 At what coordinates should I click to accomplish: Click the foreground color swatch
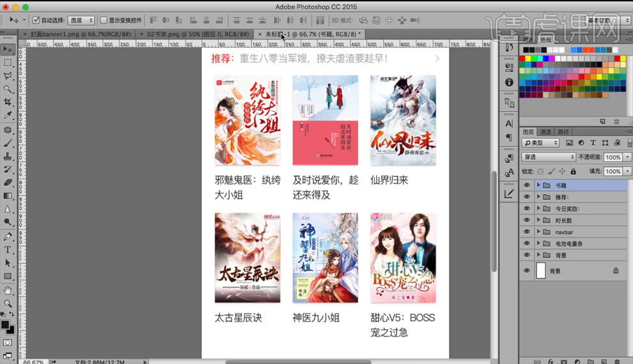pyautogui.click(x=5, y=325)
